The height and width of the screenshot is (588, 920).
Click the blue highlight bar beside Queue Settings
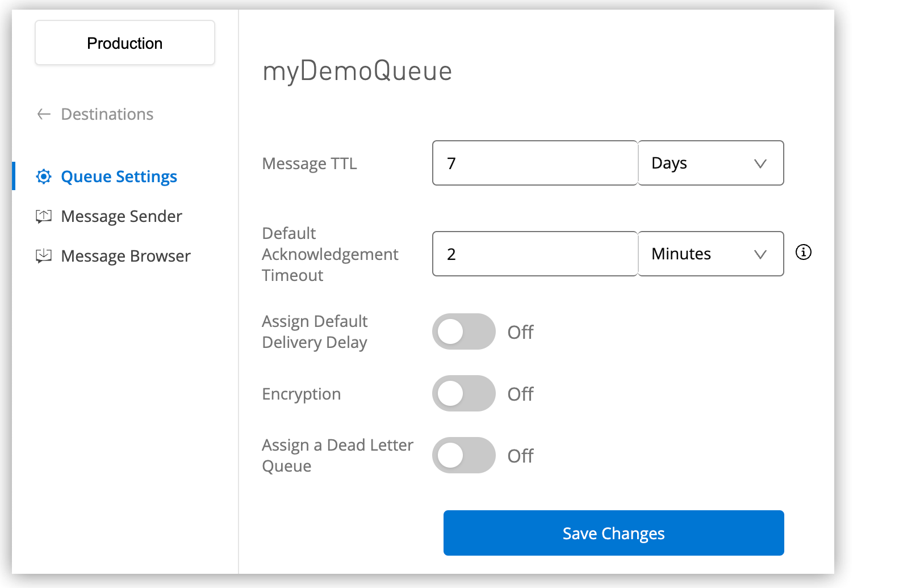pyautogui.click(x=14, y=176)
